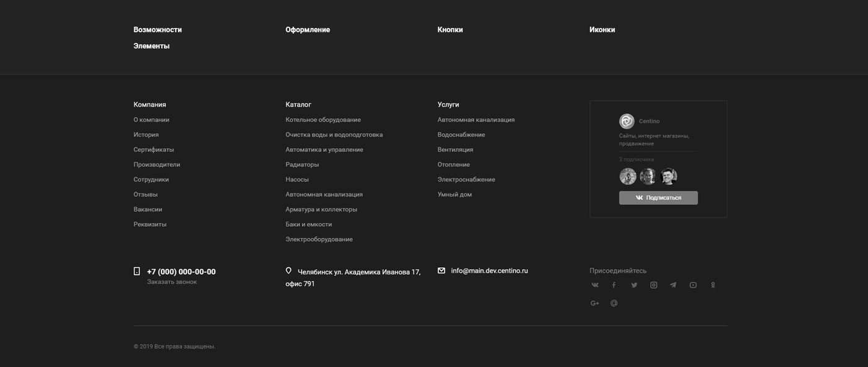This screenshot has width=868, height=367.
Task: Go to Котельное оборудование catalog link
Action: pos(323,120)
